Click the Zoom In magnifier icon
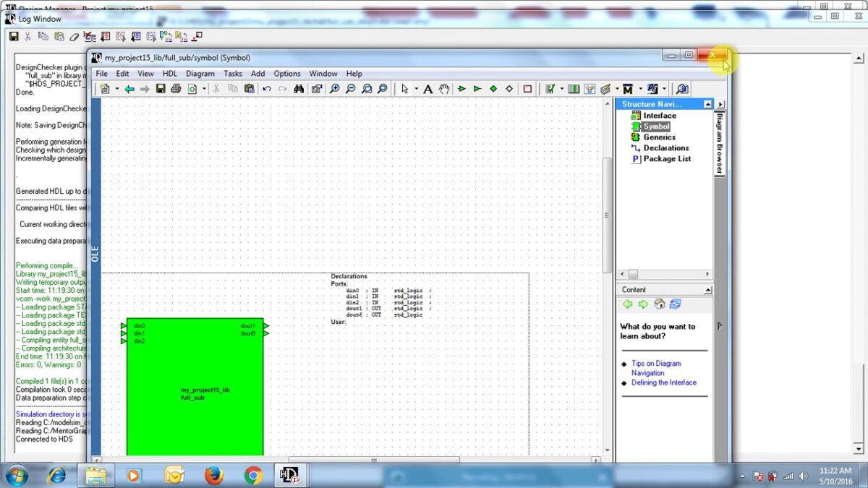The width and height of the screenshot is (868, 488). tap(335, 89)
